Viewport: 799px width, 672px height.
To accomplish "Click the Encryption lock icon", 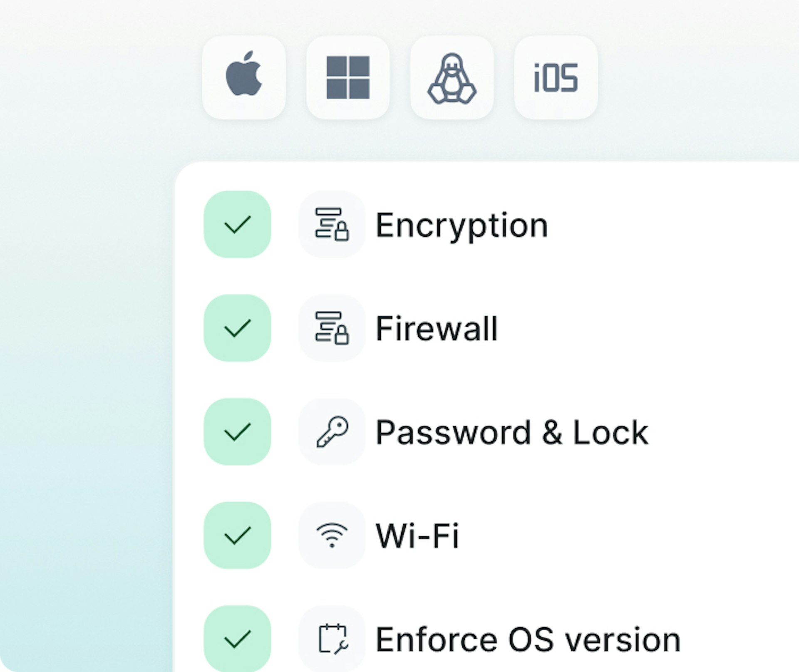I will 332,224.
